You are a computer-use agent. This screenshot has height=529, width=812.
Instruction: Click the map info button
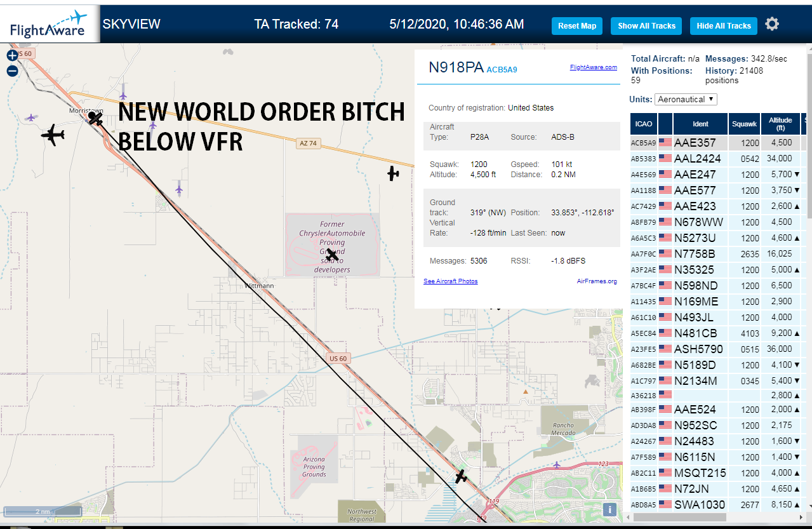pos(609,509)
